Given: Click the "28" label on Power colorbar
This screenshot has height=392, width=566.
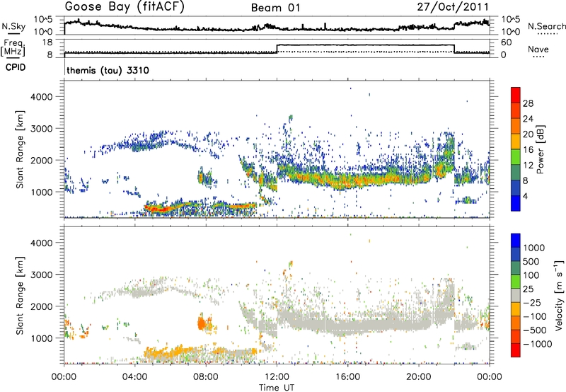Looking at the screenshot, I should pyautogui.click(x=528, y=103).
